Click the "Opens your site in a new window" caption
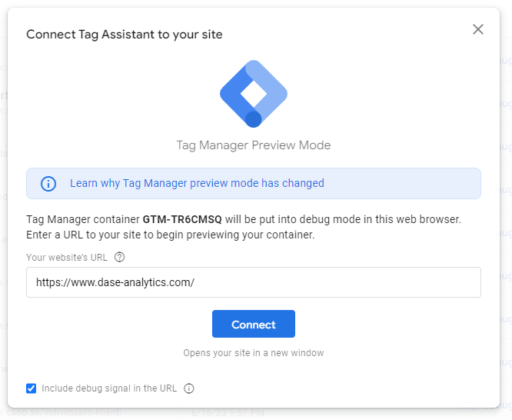The height and width of the screenshot is (420, 512). coord(254,353)
